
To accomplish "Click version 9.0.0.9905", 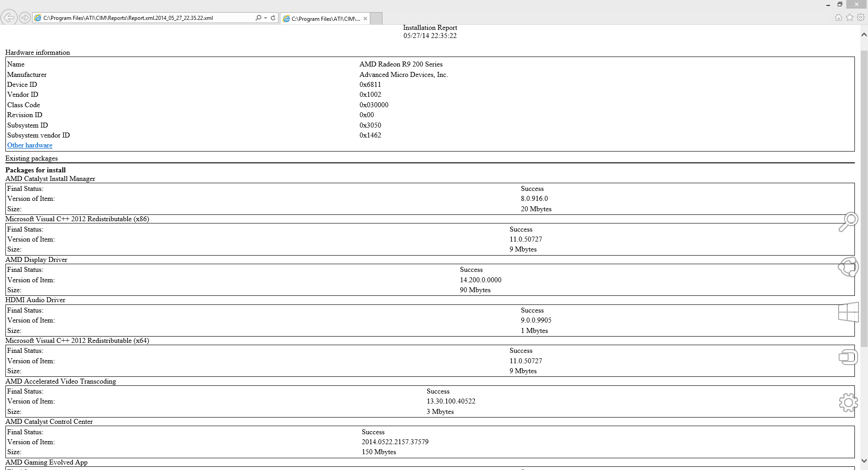I will click(x=536, y=320).
